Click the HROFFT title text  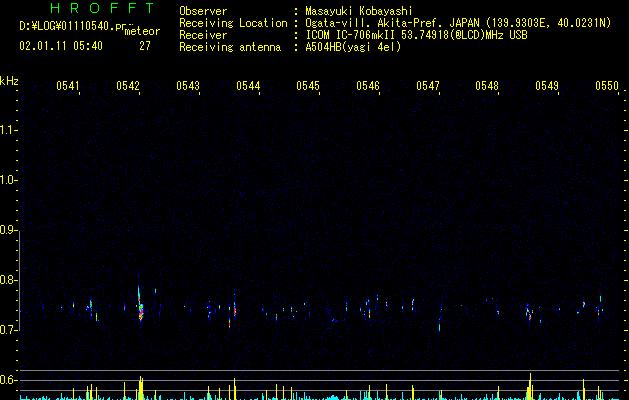tap(102, 8)
